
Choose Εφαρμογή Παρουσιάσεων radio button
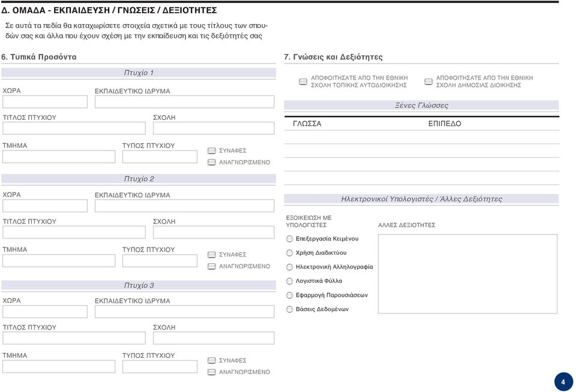click(x=289, y=295)
